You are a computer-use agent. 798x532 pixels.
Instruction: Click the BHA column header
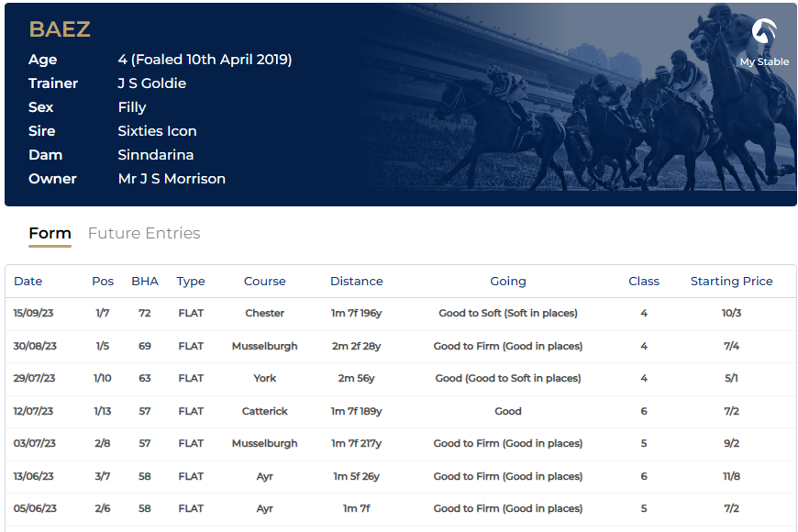[x=145, y=282]
